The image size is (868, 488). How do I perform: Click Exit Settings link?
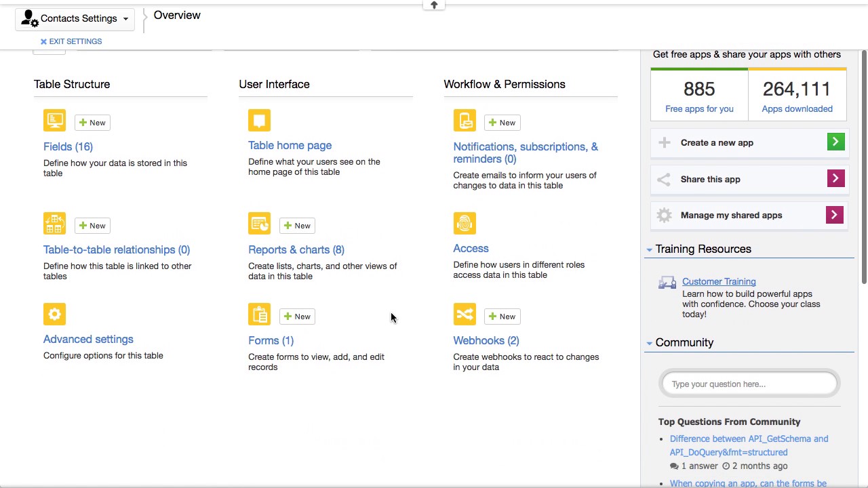tap(71, 41)
